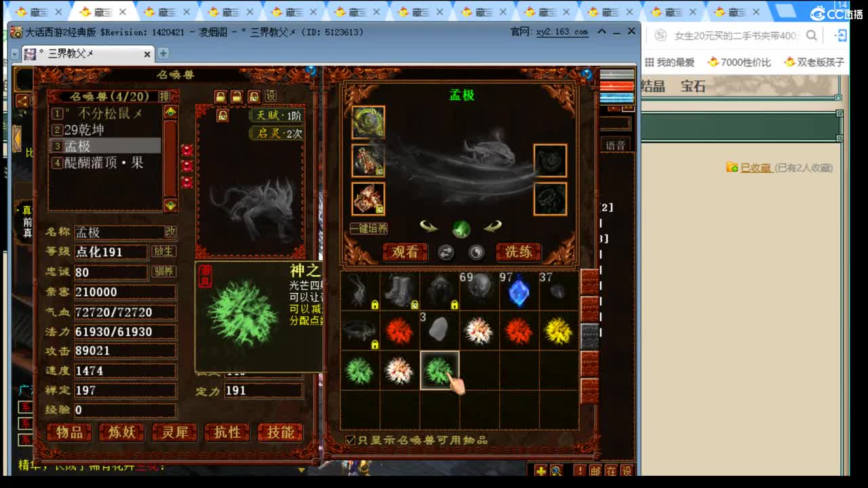Select the red-gold weapon equipment slot
This screenshot has width=868, height=488.
coord(368,199)
